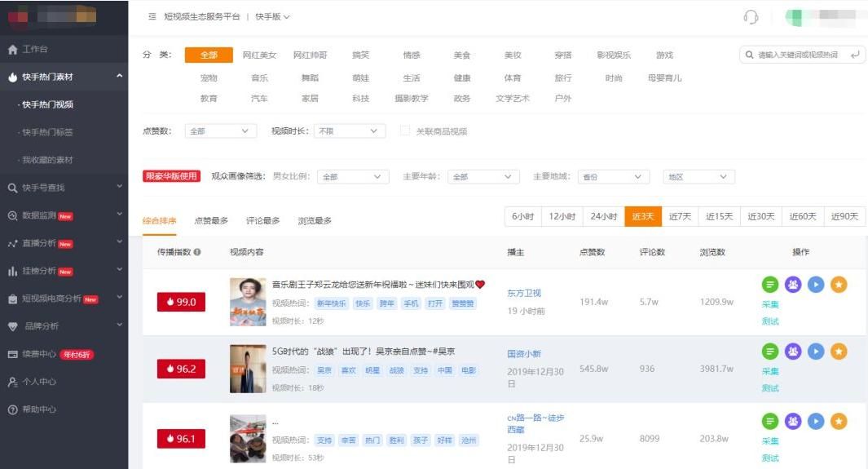Click the 新年快乐 hot word tag
The height and width of the screenshot is (469, 868).
[x=331, y=303]
